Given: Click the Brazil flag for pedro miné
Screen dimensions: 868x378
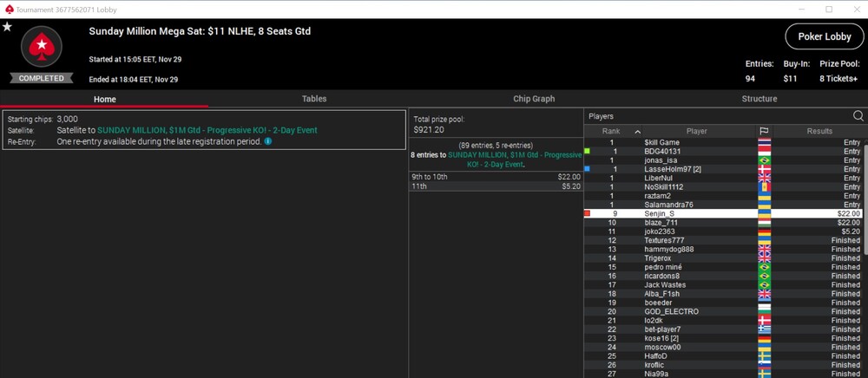Looking at the screenshot, I should pos(764,267).
